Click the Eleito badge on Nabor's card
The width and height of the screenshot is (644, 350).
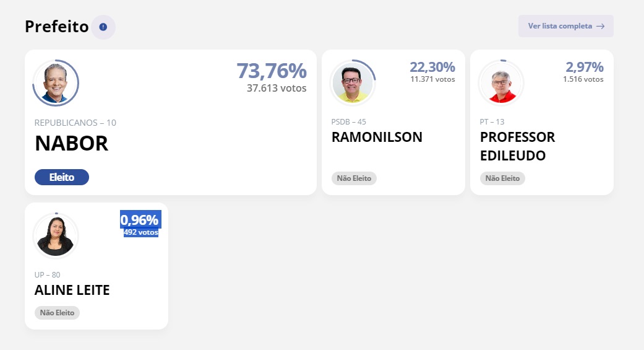[x=62, y=177]
